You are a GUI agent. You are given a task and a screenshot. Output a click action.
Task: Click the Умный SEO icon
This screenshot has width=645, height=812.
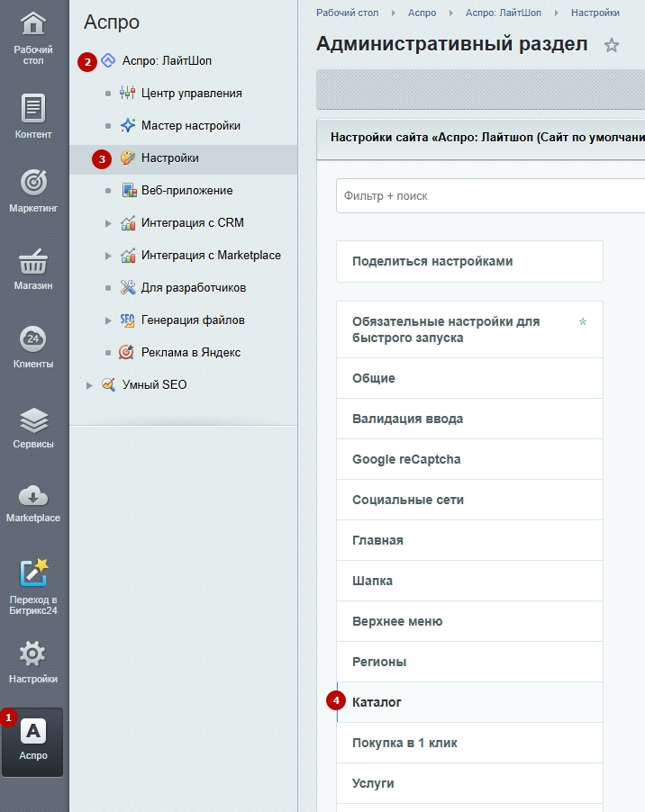108,384
